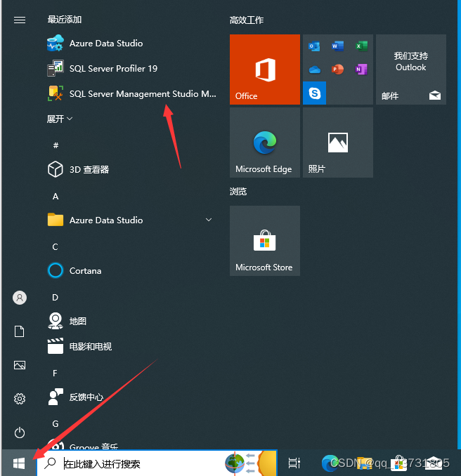461x476 pixels.
Task: Open SQL Server Management Studio
Action: click(131, 93)
